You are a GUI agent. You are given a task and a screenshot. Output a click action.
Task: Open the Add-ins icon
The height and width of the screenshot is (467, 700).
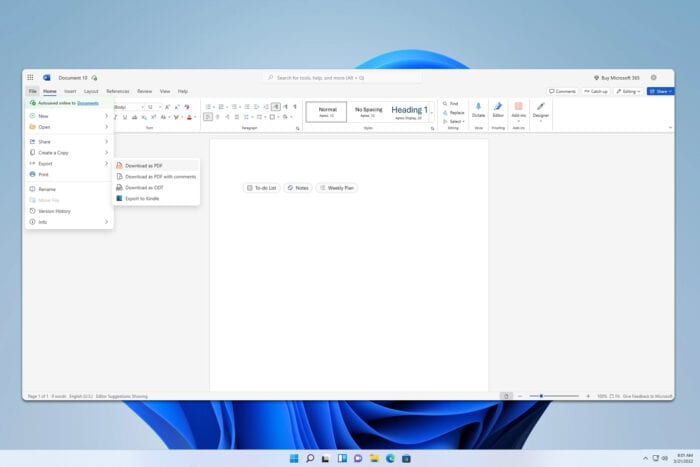tap(518, 106)
